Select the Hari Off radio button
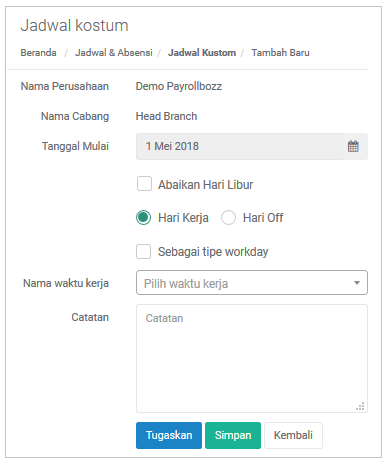389x464 pixels. 228,218
